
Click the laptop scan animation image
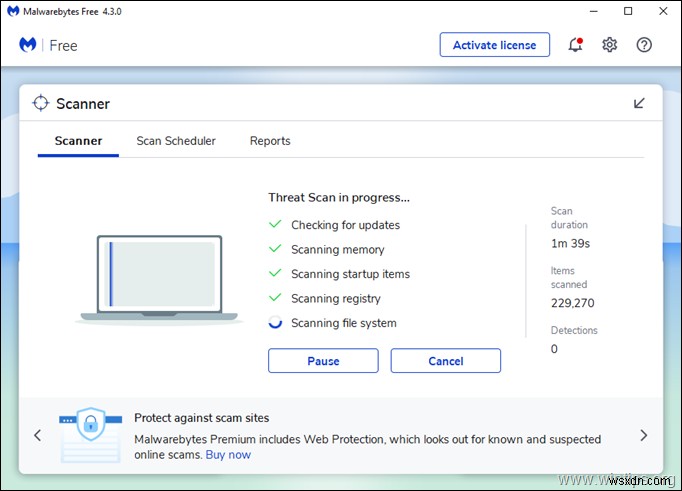coord(159,279)
